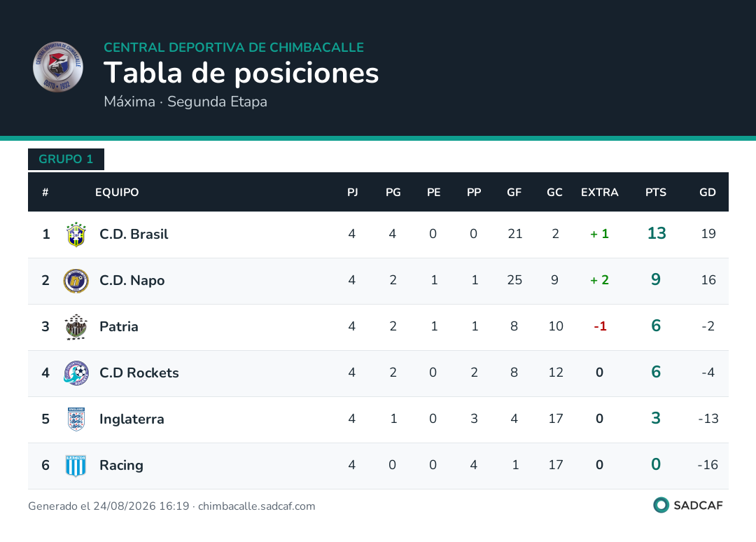Screen dimensions: 756x542
Task: Click the GD column header
Action: click(707, 193)
